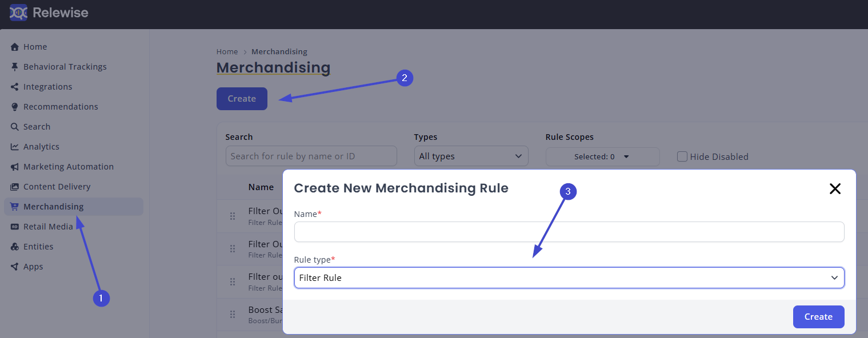Click the Home house icon in sidebar
The height and width of the screenshot is (338, 868).
tap(15, 47)
